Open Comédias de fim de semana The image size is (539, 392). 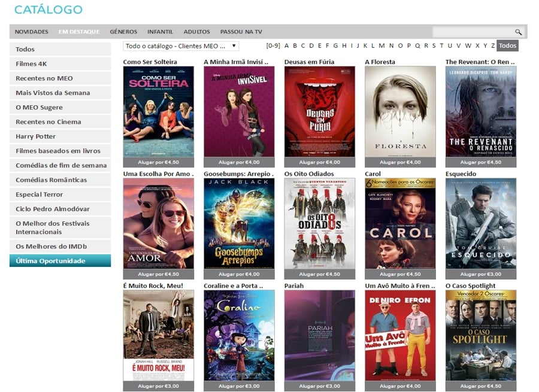(x=60, y=165)
